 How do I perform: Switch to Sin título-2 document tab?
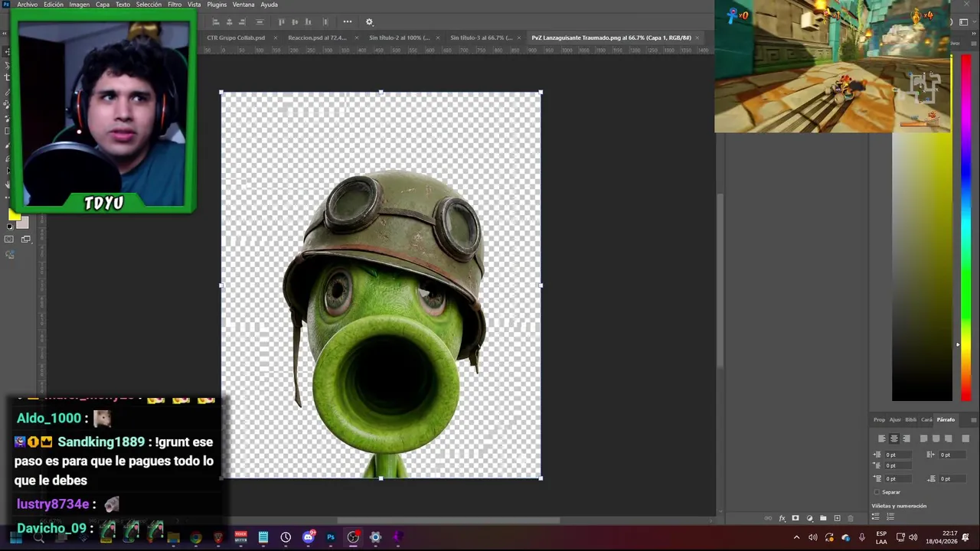(x=399, y=37)
